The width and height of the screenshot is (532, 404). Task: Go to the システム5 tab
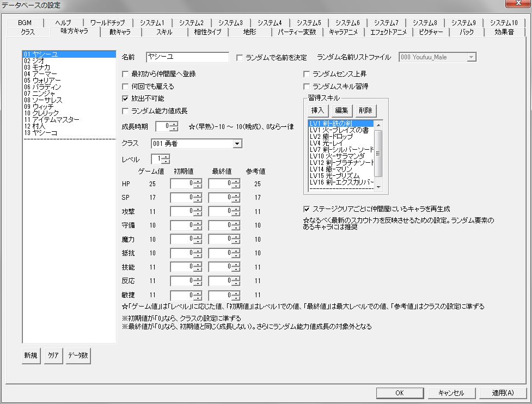309,23
